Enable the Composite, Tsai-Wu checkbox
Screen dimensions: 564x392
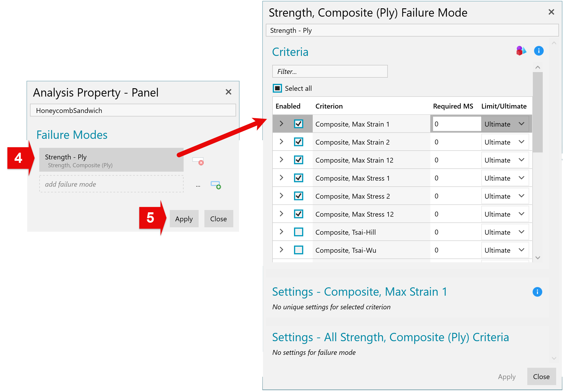[x=298, y=250]
